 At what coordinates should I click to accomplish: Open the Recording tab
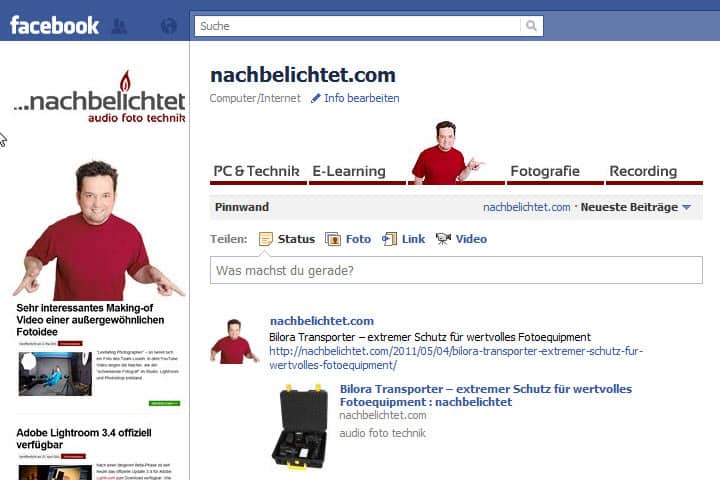pos(643,172)
